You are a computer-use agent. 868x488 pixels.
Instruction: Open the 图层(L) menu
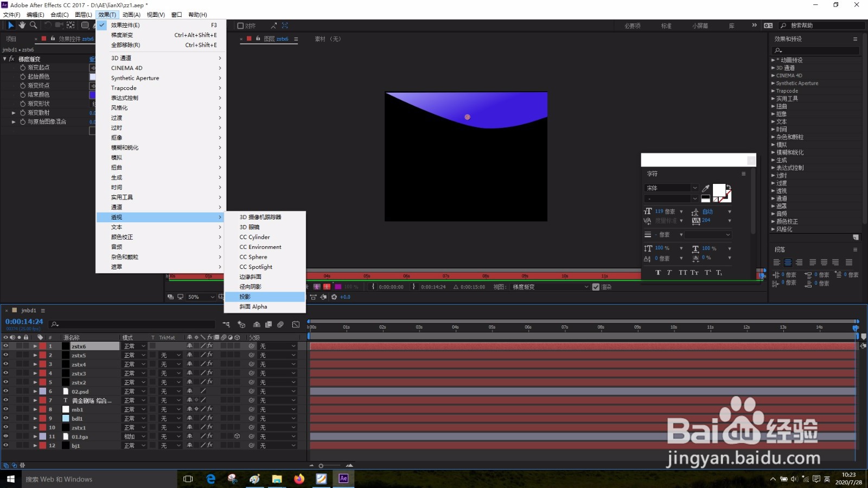coord(84,15)
